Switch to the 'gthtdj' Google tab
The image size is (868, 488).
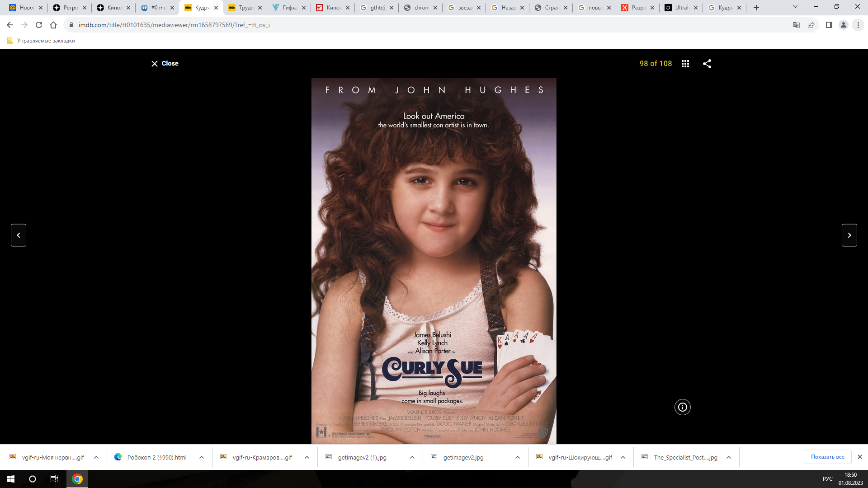(377, 8)
